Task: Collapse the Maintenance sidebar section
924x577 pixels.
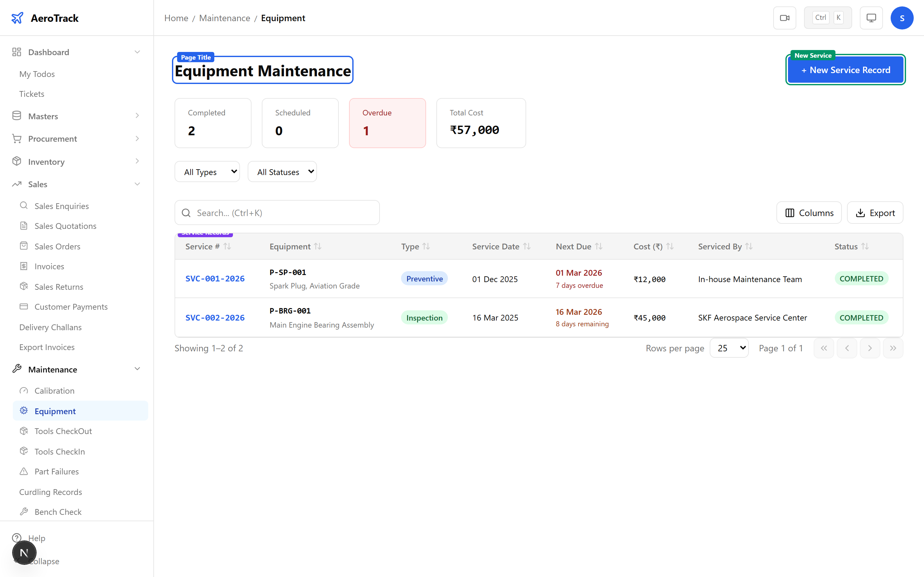Action: tap(137, 369)
